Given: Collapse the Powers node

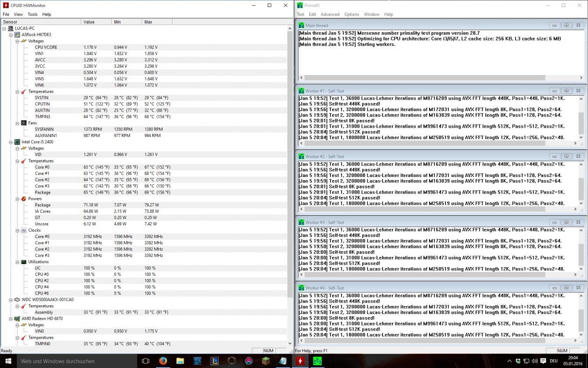Looking at the screenshot, I should coord(18,198).
